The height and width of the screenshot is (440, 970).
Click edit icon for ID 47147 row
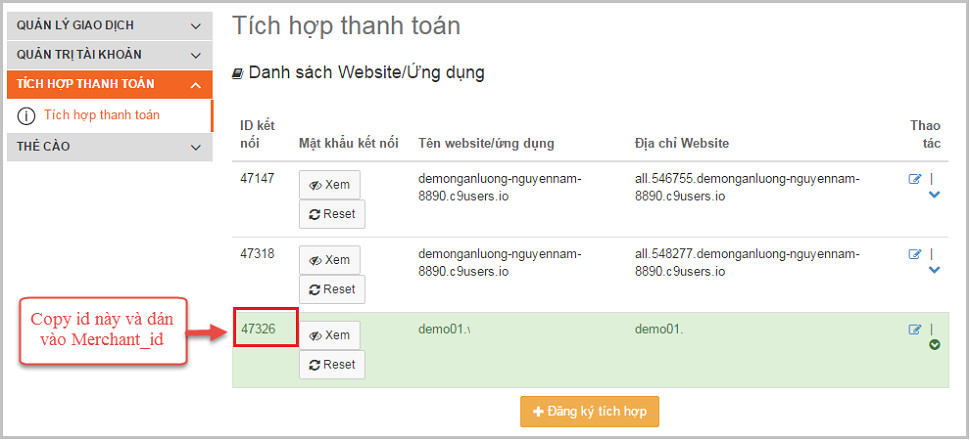(914, 179)
